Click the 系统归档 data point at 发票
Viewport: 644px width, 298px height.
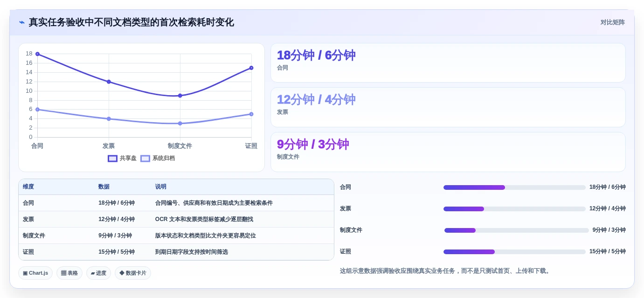click(x=109, y=119)
